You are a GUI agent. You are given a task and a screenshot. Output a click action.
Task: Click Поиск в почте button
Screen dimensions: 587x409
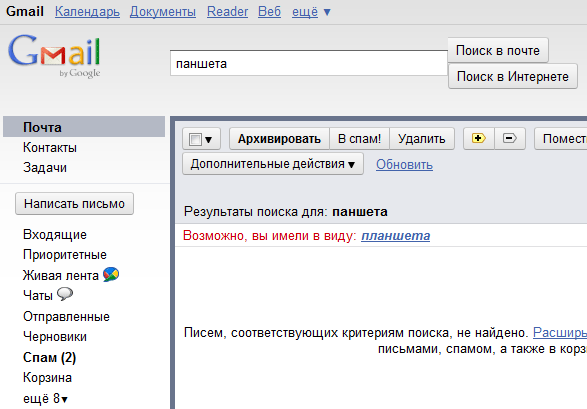pyautogui.click(x=498, y=50)
